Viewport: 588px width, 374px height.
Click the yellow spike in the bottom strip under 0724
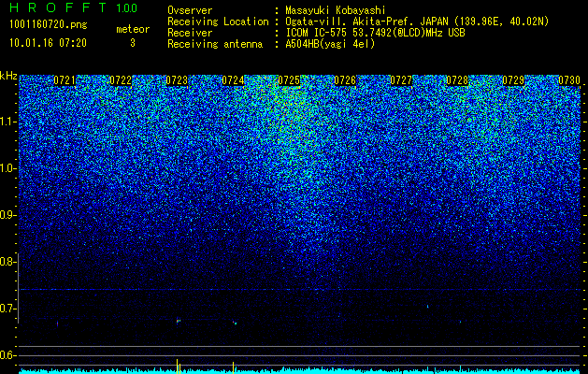point(234,367)
